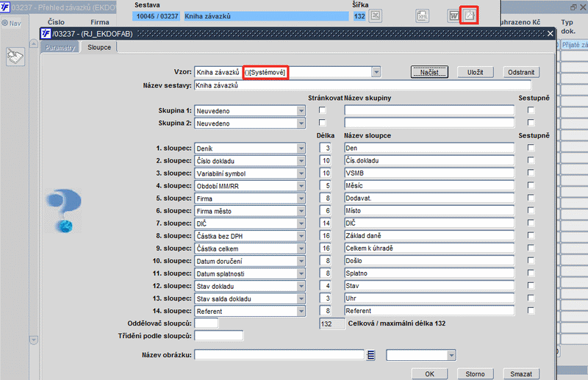Open the Vzor dropdown
The height and width of the screenshot is (380, 588).
pyautogui.click(x=376, y=72)
